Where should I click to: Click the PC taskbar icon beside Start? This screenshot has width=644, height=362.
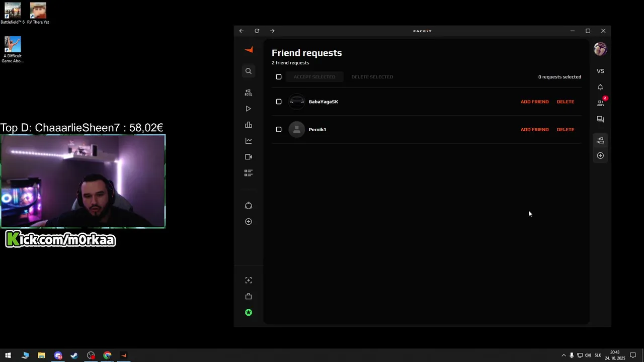tap(25, 355)
